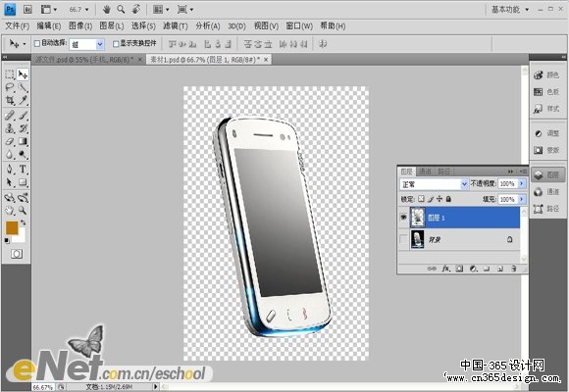
Task: Select the Rectangular Marquee tool
Action: [x=10, y=74]
